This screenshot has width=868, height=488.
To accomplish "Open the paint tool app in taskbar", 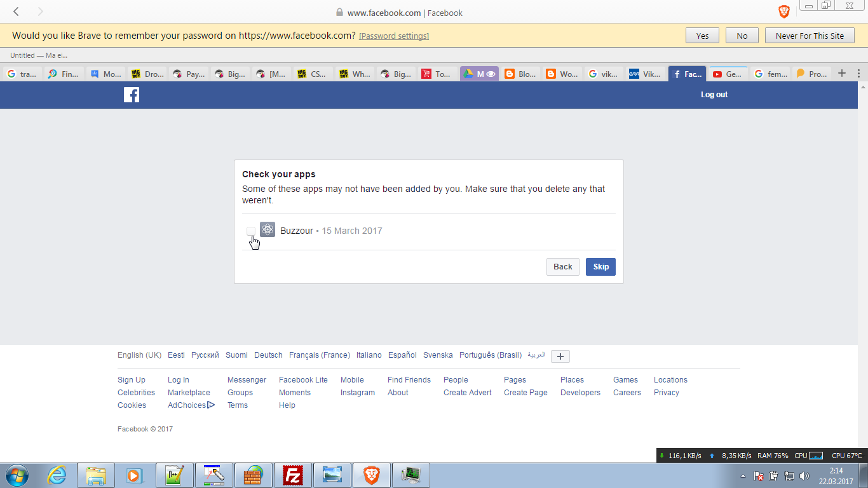I will 214,475.
